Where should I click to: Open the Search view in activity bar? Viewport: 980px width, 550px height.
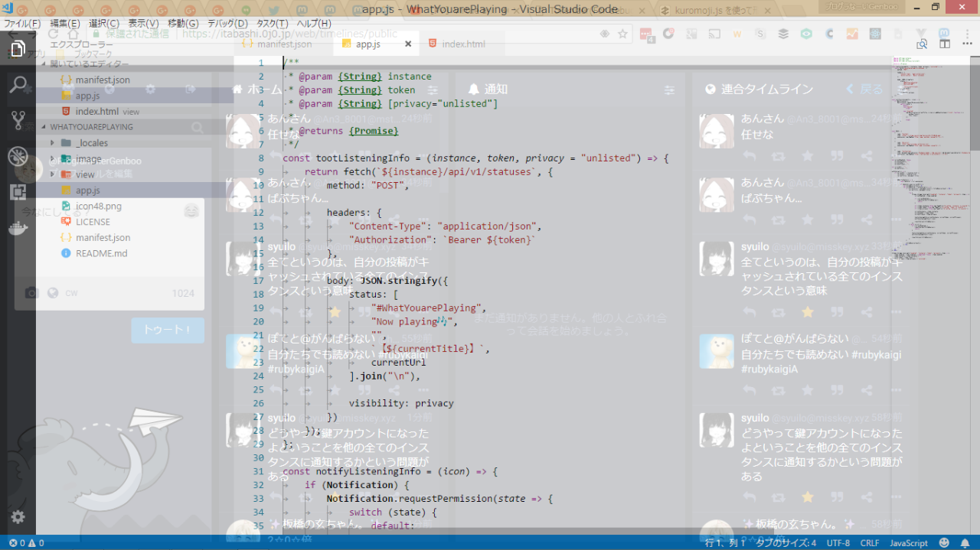(18, 84)
